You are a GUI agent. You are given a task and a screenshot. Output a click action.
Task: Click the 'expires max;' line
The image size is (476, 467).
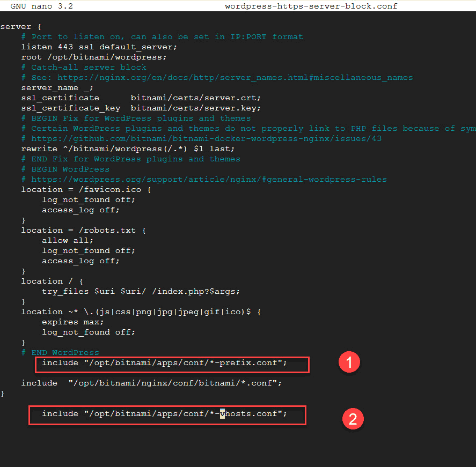73,322
